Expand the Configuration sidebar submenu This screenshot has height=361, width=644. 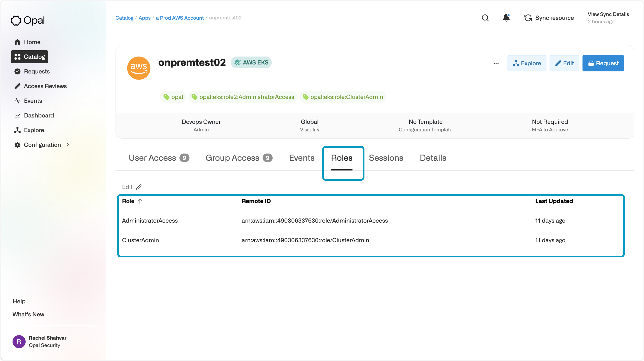pyautogui.click(x=67, y=145)
